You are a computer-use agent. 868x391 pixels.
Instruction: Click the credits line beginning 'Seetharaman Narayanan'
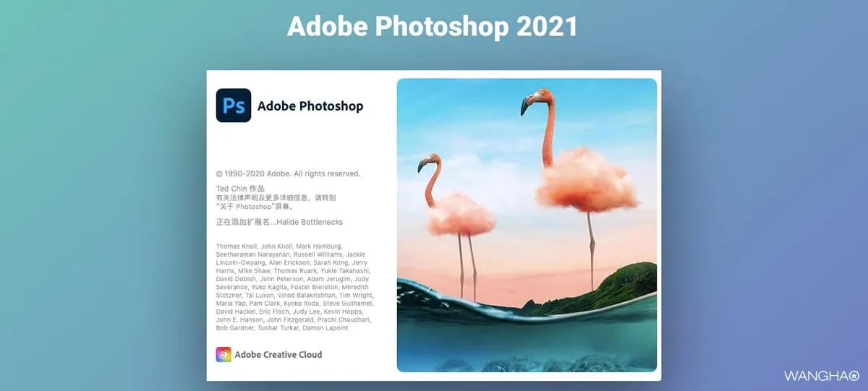click(x=291, y=254)
